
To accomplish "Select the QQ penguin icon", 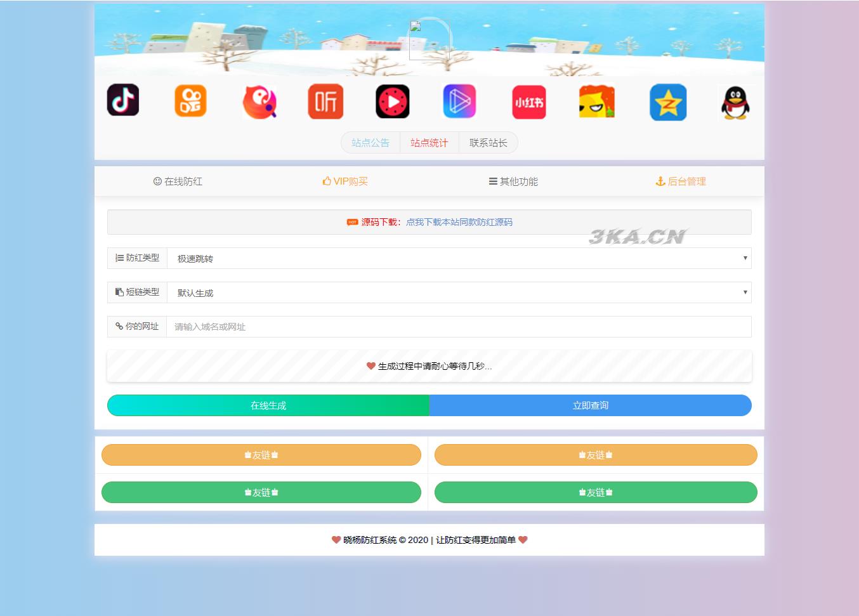I will 735,103.
